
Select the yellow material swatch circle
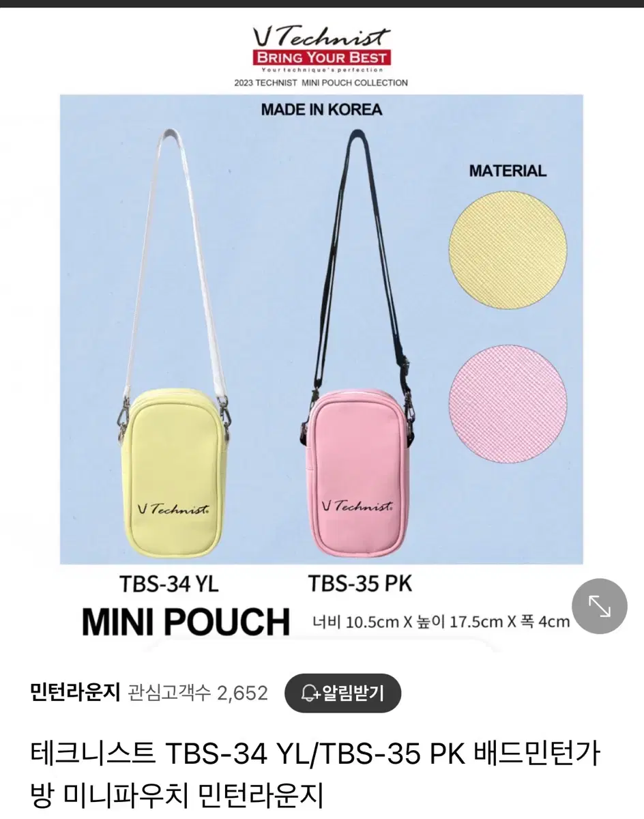(508, 252)
